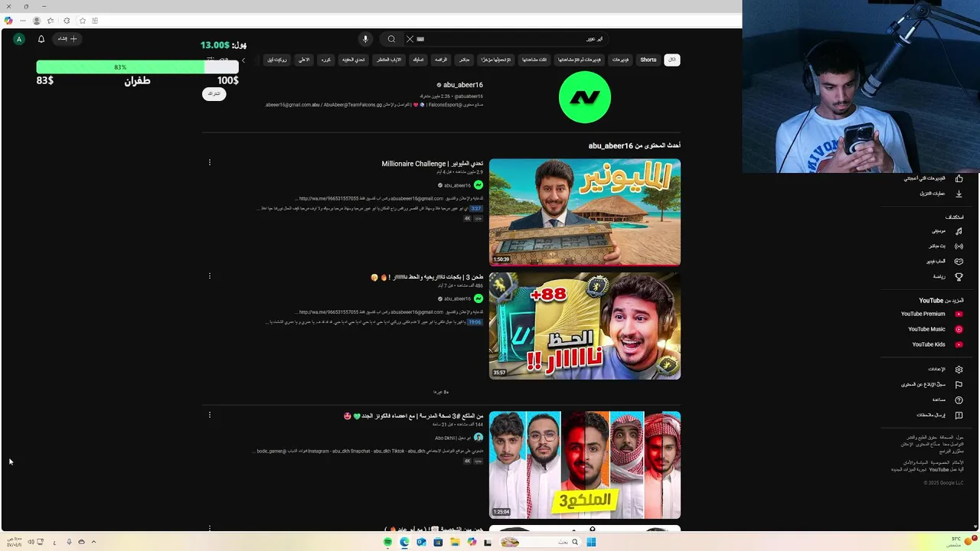Click channel avatar under Millionaire Challenge video

479,185
